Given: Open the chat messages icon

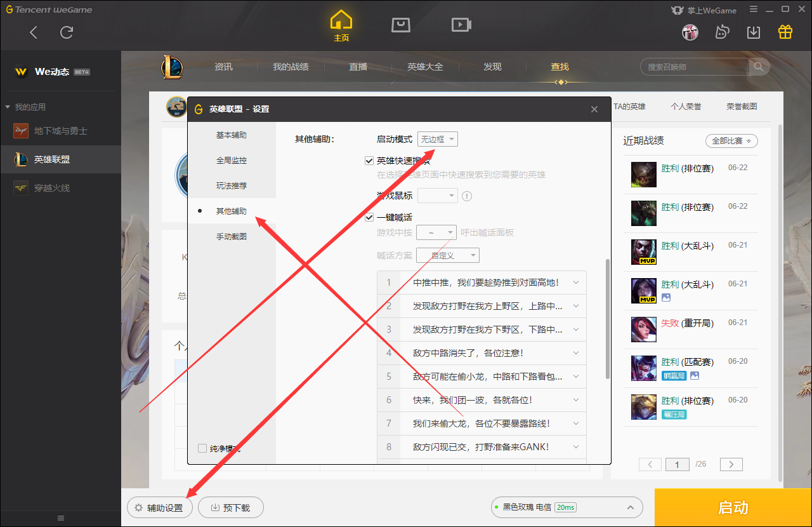Looking at the screenshot, I should (x=722, y=32).
